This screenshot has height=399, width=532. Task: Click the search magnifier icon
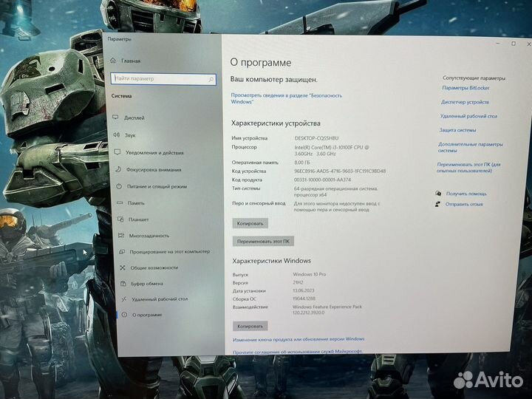[211, 79]
